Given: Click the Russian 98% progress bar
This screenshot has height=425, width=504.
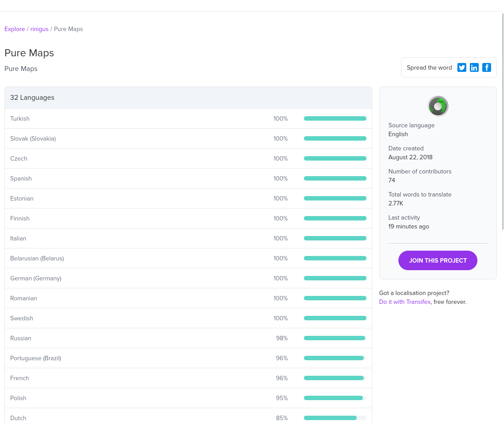Looking at the screenshot, I should coord(335,338).
